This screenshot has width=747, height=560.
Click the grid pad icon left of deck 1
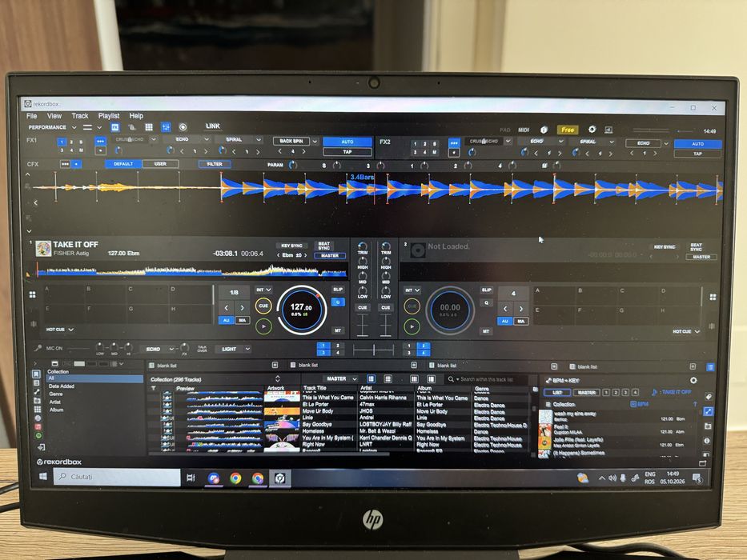32,294
